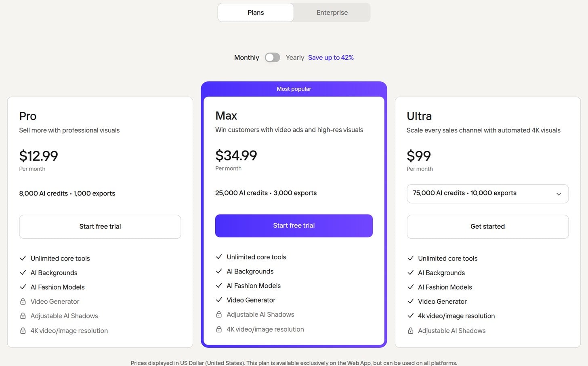
Task: Click 'Per month' under Pro price
Action: pos(32,169)
